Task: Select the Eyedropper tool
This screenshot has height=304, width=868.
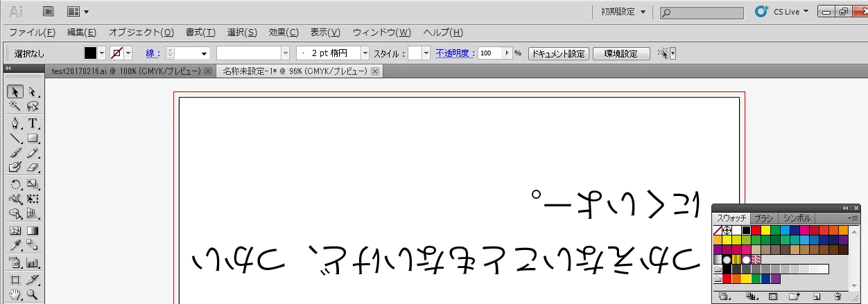Action: (x=15, y=245)
